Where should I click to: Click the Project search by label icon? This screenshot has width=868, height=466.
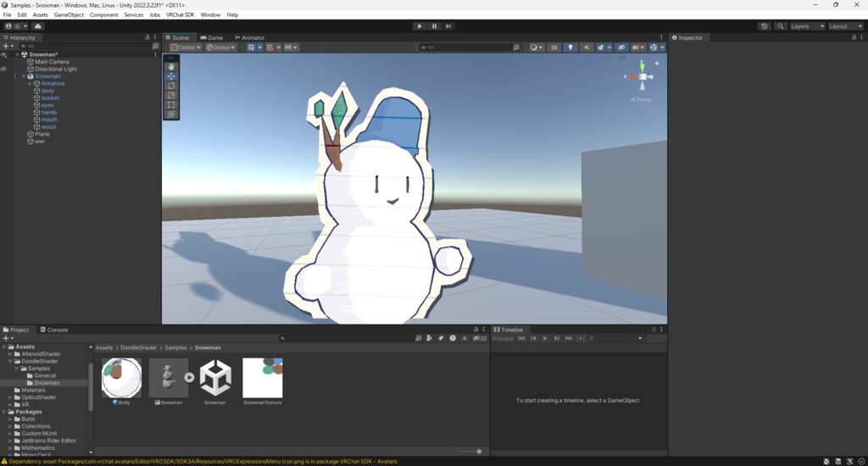(x=441, y=338)
